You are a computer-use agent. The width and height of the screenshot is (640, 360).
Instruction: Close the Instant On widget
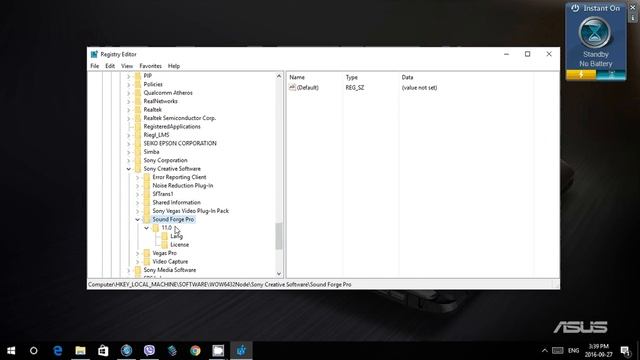click(633, 8)
